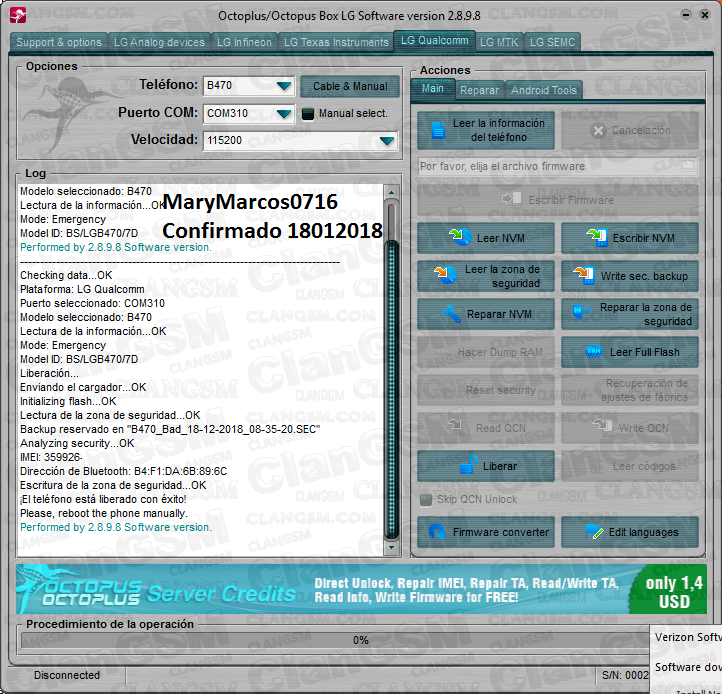This screenshot has height=694, width=722.
Task: Click the 'Plataforma: LG Qualcomm' log line
Action: pyautogui.click(x=82, y=289)
